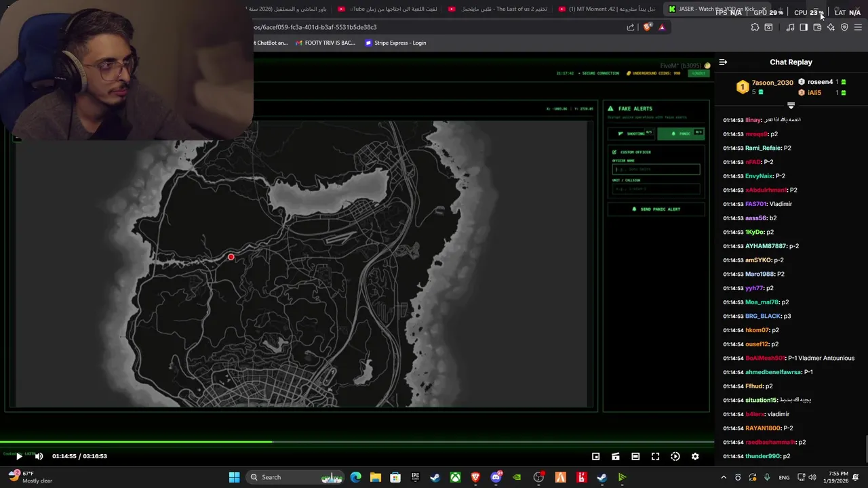This screenshot has width=868, height=488.
Task: Open Stripe Express Login bookmark
Action: pos(395,43)
